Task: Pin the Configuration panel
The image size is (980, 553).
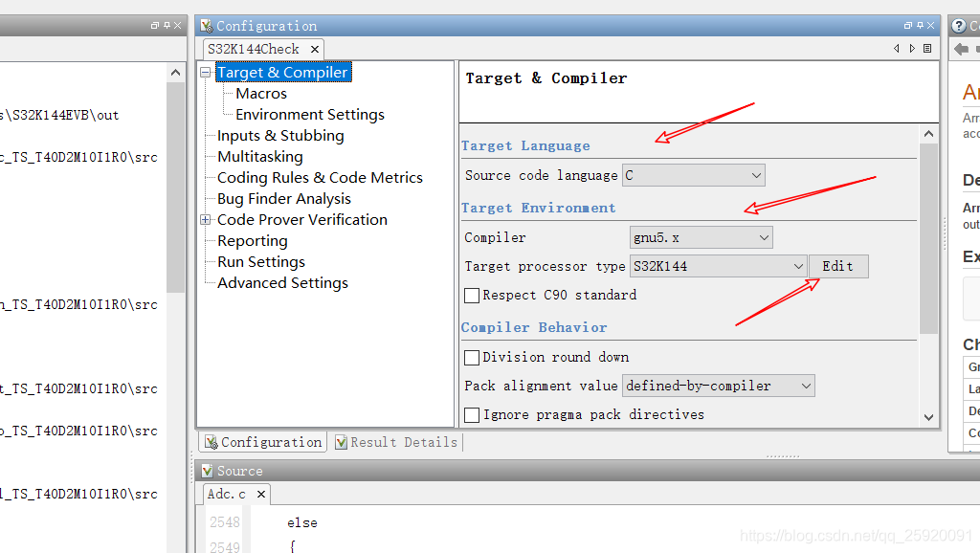Action: 920,26
